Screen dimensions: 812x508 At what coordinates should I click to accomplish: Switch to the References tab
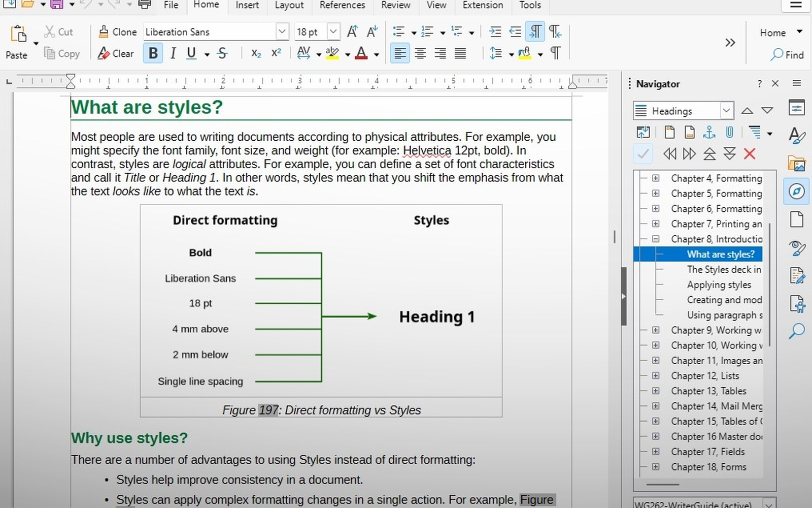coord(343,5)
